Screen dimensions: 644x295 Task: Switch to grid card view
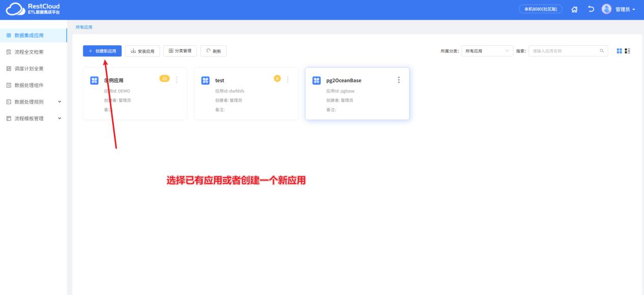click(619, 51)
